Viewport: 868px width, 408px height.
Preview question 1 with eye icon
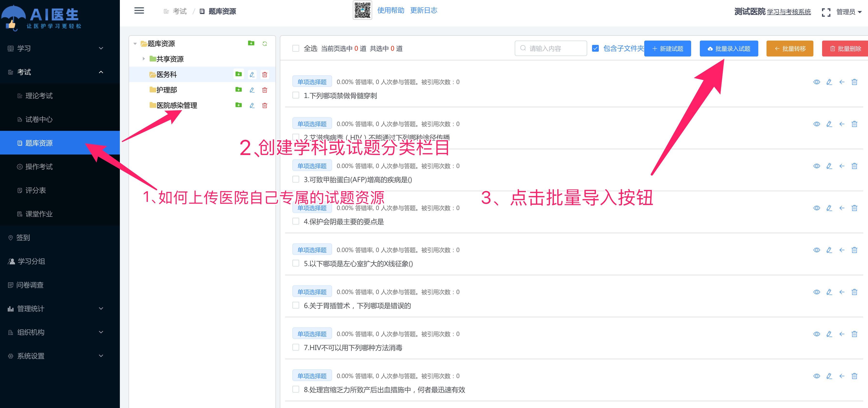pos(817,82)
